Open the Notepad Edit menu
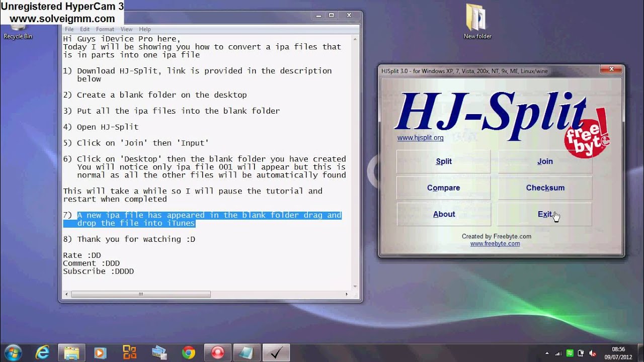The image size is (644, 362). (85, 29)
